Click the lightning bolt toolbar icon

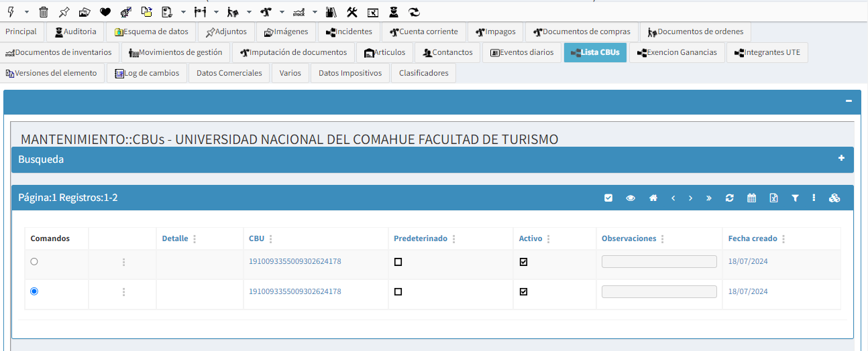click(x=11, y=12)
